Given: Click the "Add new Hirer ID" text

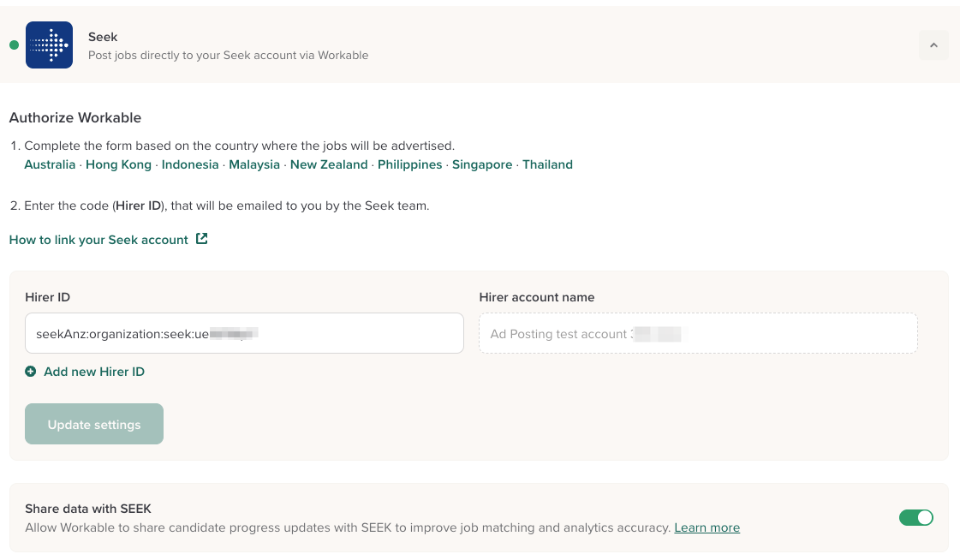Looking at the screenshot, I should [x=94, y=372].
